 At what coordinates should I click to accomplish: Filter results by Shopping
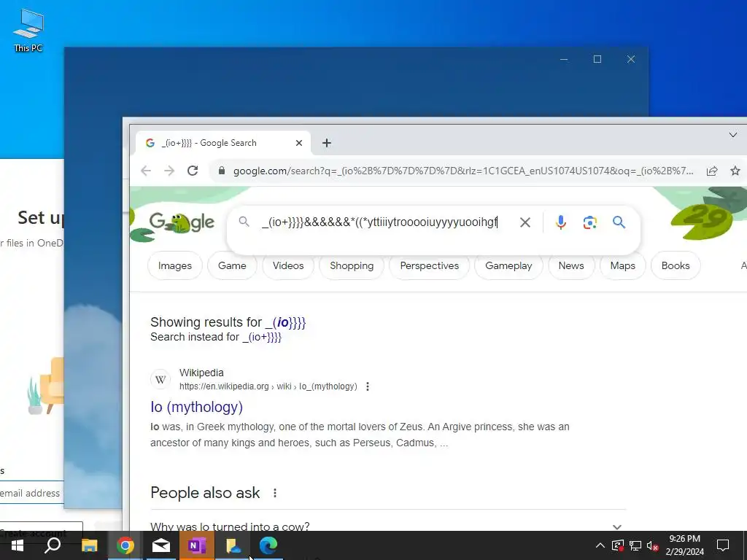[352, 265]
